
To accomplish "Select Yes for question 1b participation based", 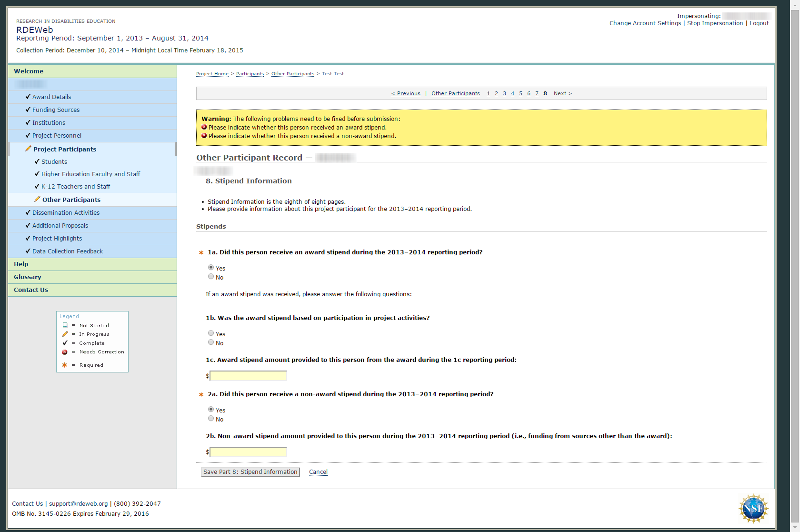I will click(x=211, y=333).
